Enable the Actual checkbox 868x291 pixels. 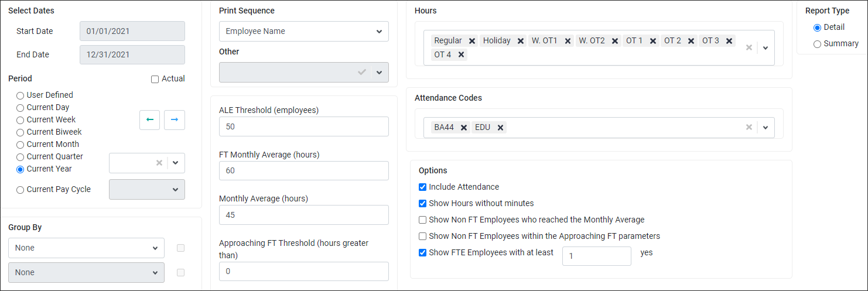[155, 79]
